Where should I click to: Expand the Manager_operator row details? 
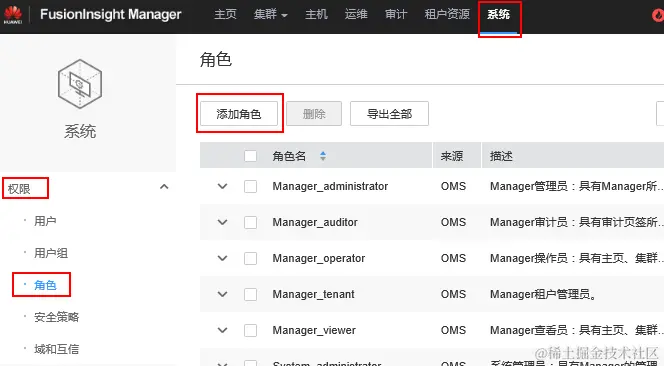[222, 258]
